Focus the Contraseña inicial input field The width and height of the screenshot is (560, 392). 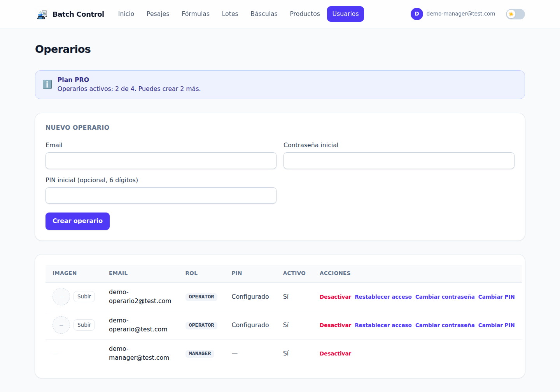(399, 161)
